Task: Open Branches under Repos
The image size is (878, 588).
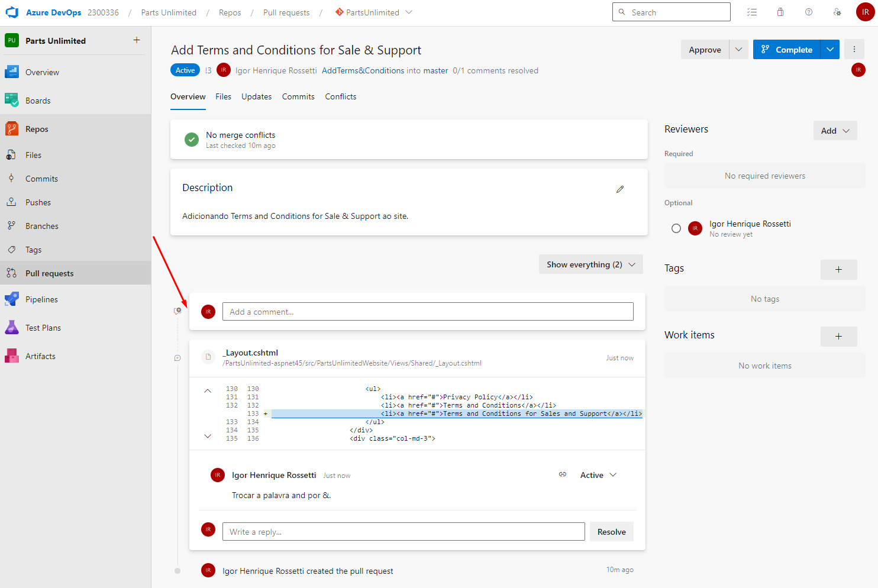Action: click(75, 226)
